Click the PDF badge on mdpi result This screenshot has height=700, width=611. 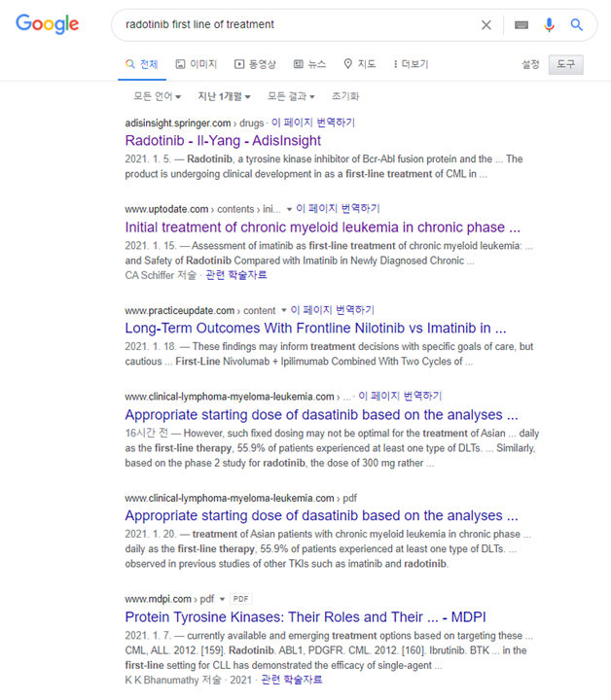(240, 599)
